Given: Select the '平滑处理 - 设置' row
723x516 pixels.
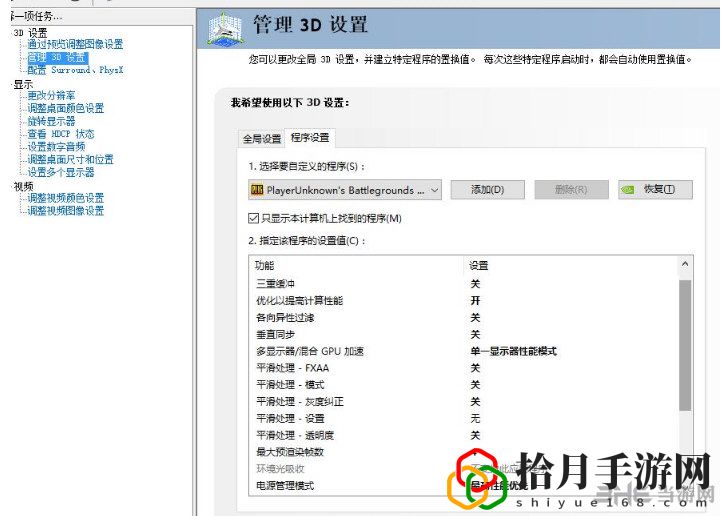Looking at the screenshot, I should [x=463, y=419].
